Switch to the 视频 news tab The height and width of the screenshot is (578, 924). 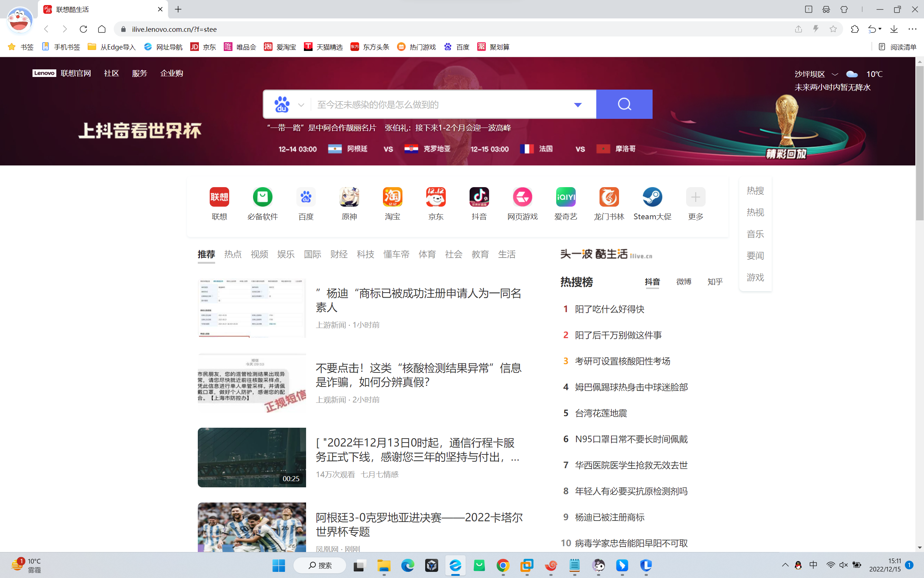(x=259, y=254)
